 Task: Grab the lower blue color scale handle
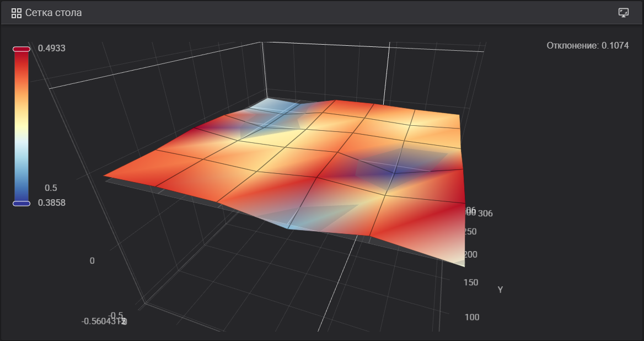(x=21, y=203)
